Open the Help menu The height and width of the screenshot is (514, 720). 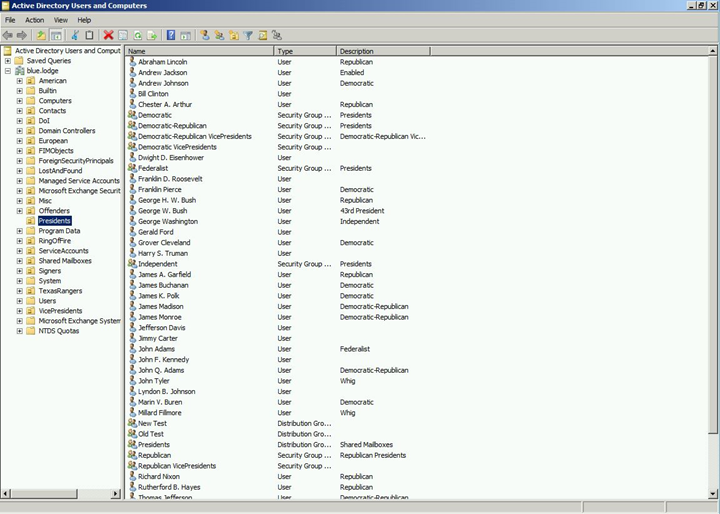click(x=84, y=20)
